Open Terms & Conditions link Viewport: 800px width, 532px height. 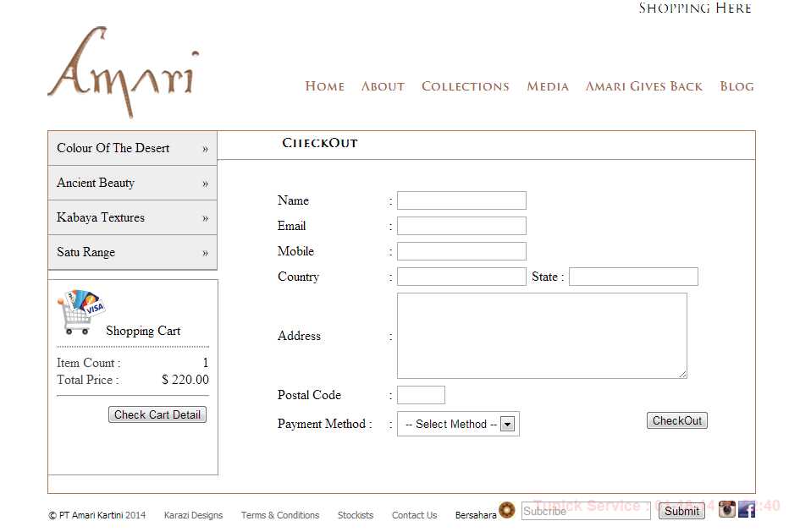pos(280,515)
